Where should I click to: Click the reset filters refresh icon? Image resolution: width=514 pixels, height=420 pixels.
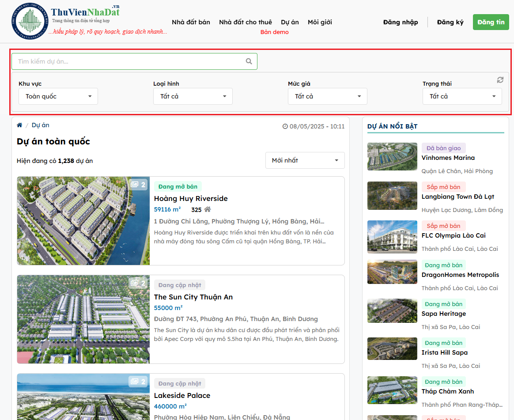point(500,80)
